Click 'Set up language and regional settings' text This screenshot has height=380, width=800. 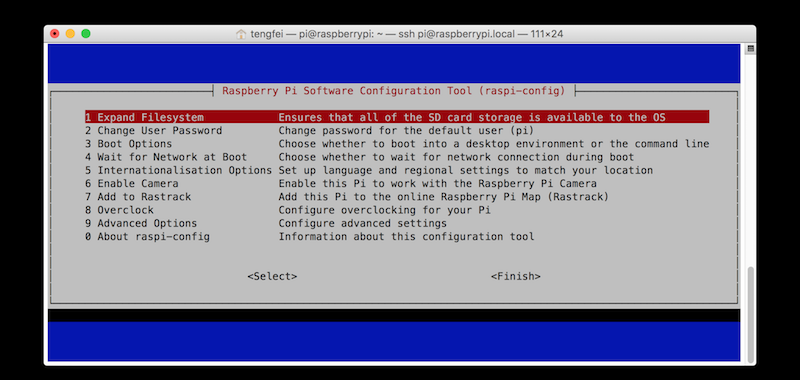click(x=394, y=170)
